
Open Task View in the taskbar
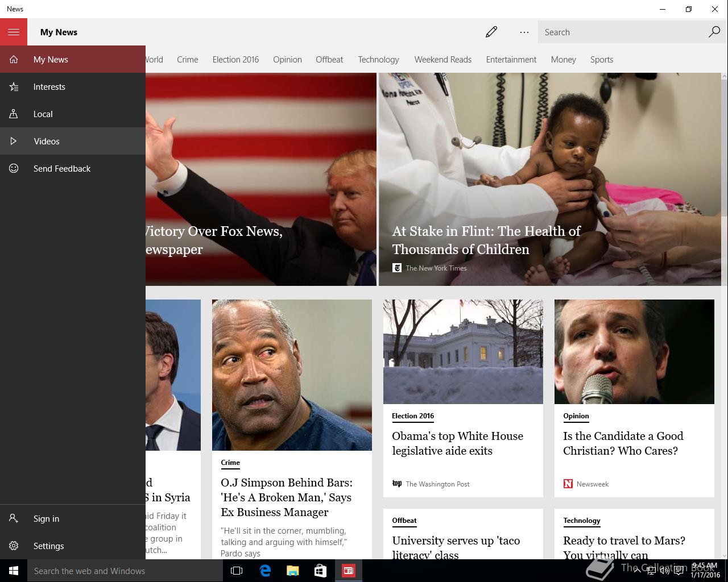[237, 571]
